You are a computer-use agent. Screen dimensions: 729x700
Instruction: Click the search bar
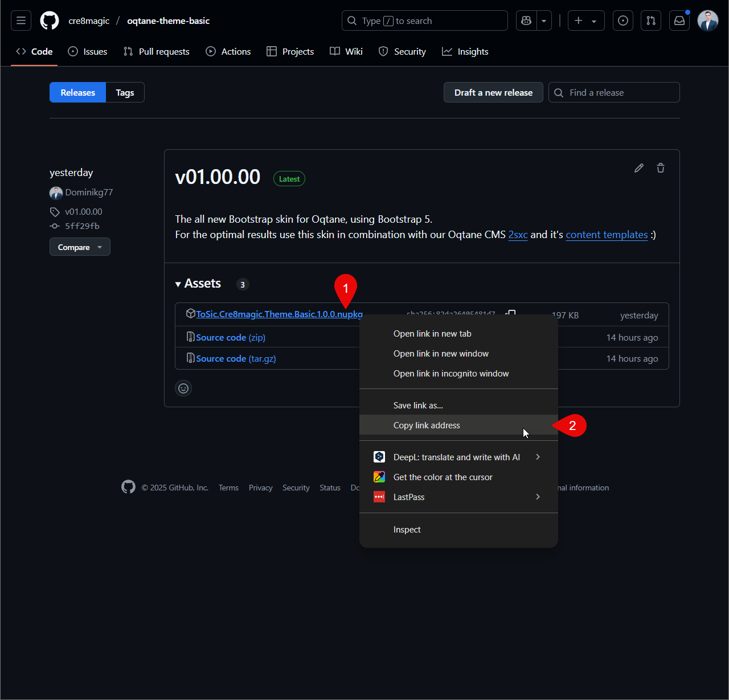(425, 21)
